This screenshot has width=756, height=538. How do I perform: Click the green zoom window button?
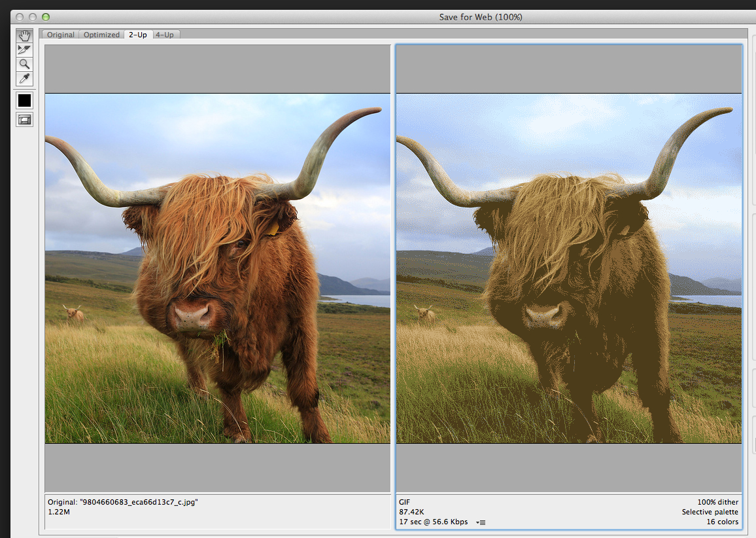click(45, 17)
